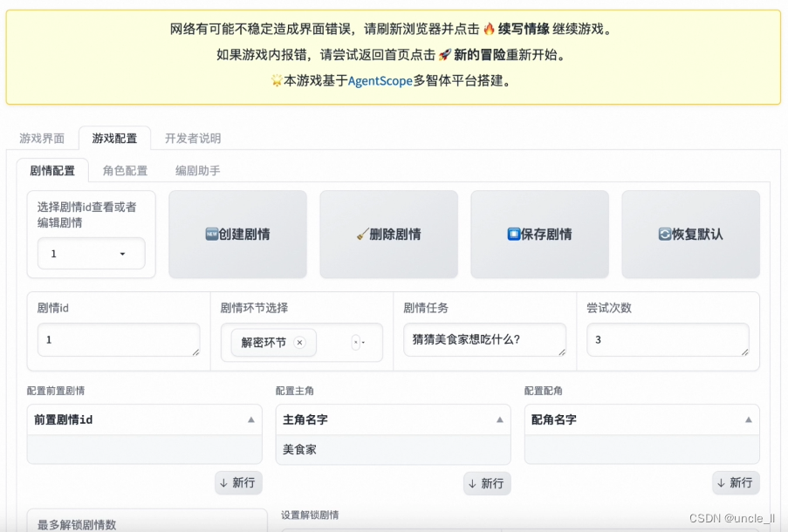Image resolution: width=788 pixels, height=532 pixels.
Task: Select the 美食家 cell in 主角名字 table
Action: click(x=393, y=450)
